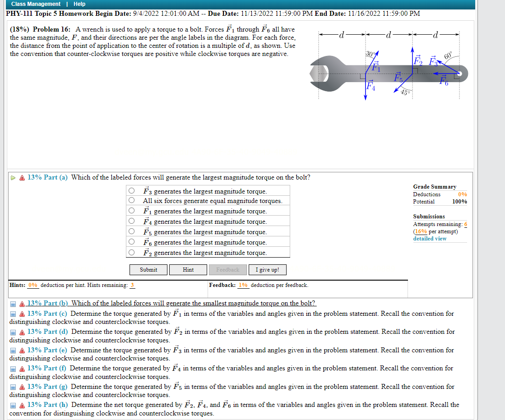
Task: Open the detailed view link
Action: pyautogui.click(x=430, y=239)
